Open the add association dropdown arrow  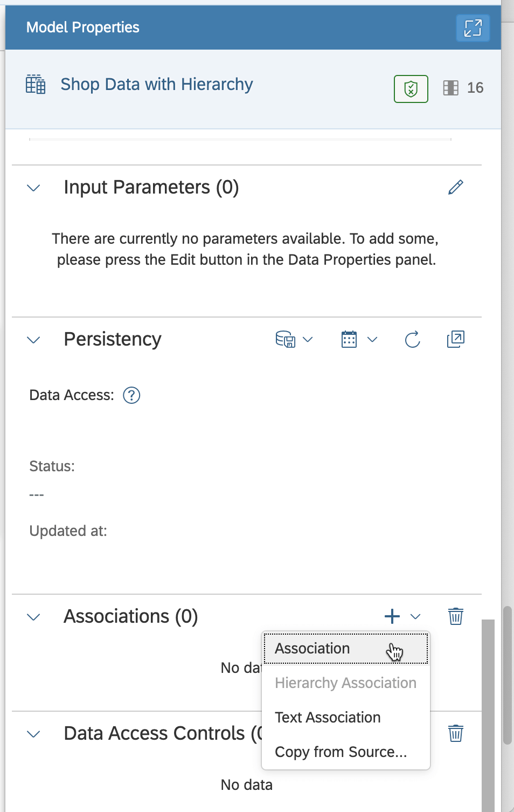coord(414,616)
